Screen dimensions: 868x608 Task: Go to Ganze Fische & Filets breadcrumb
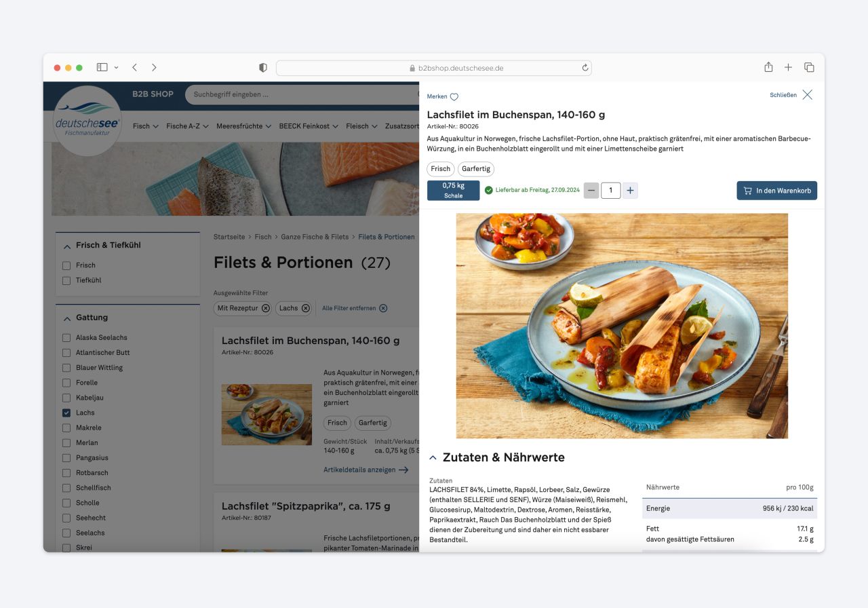(x=315, y=237)
